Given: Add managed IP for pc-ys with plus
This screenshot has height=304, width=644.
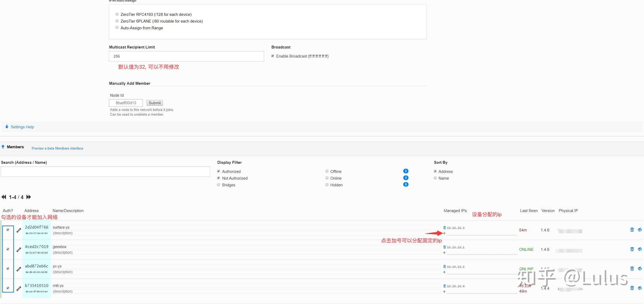Looking at the screenshot, I should pos(444,272).
